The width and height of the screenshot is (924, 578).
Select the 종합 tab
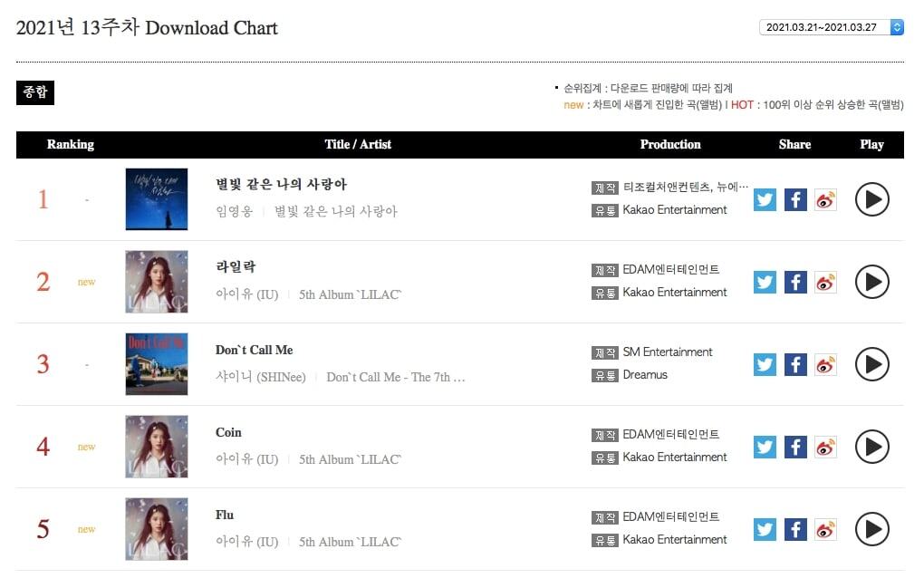tap(35, 92)
